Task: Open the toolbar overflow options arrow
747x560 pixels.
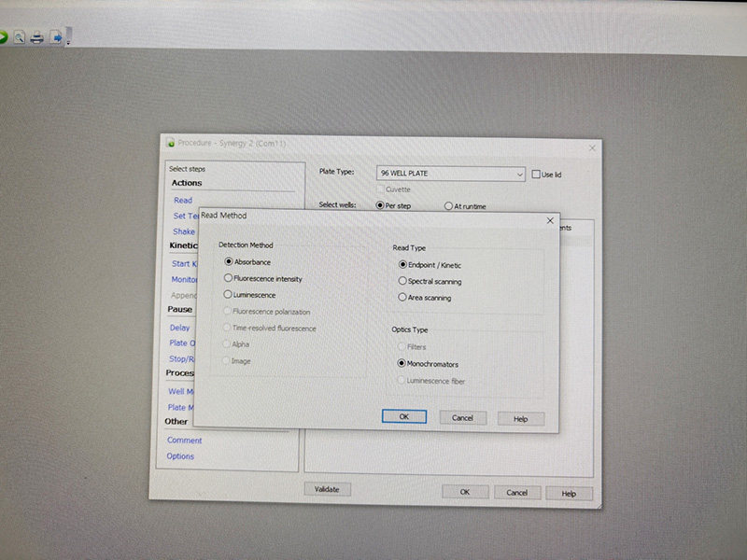Action: pos(68,41)
